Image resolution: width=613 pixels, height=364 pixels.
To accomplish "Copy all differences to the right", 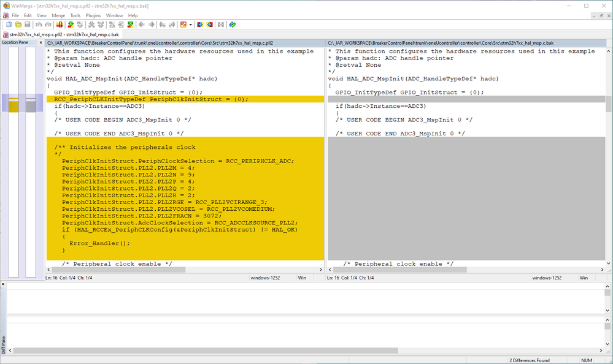I will click(x=200, y=25).
